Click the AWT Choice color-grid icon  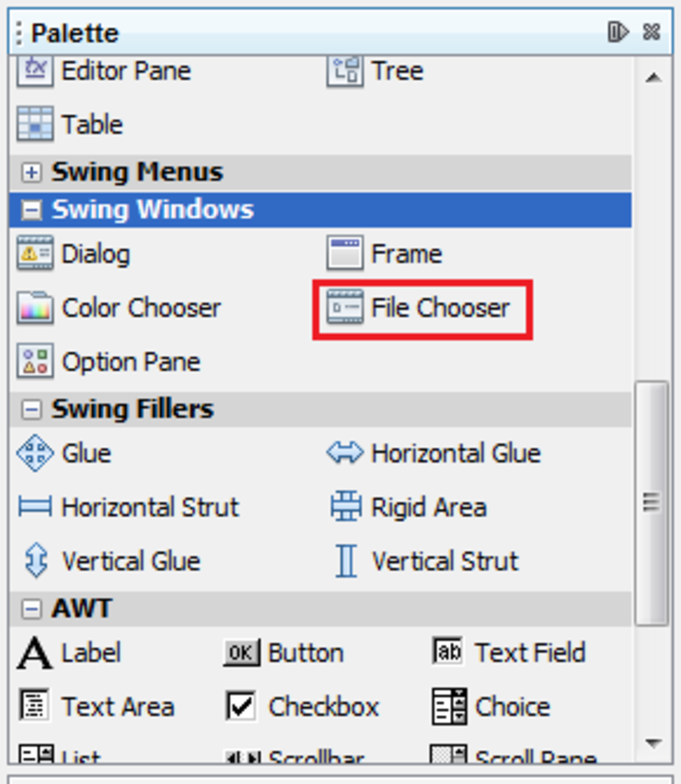448,706
